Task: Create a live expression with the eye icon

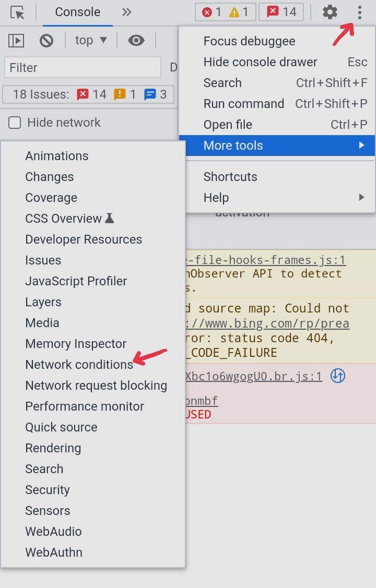Action: pos(136,40)
